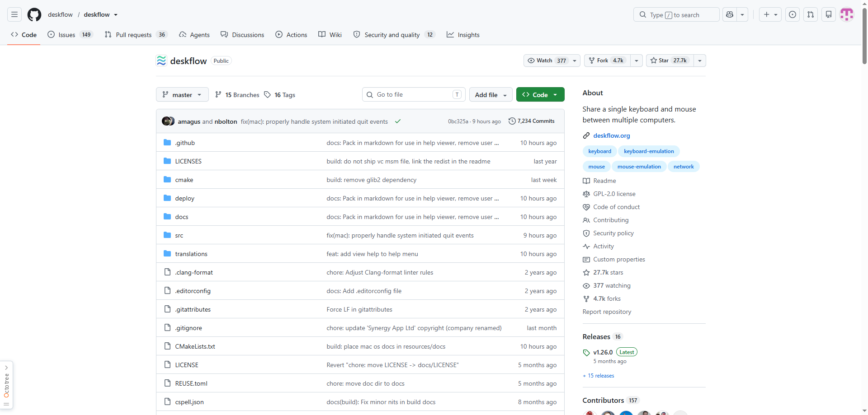Open the Create new plus dropdown
This screenshot has width=868, height=415.
point(770,14)
